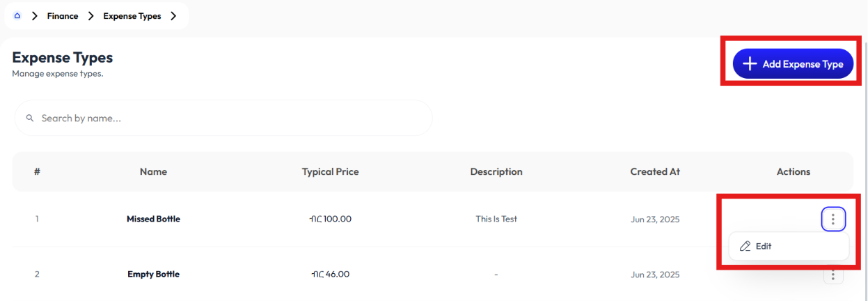Screen dimensions: 868x301
Task: Click the Created At column header
Action: pyautogui.click(x=655, y=171)
